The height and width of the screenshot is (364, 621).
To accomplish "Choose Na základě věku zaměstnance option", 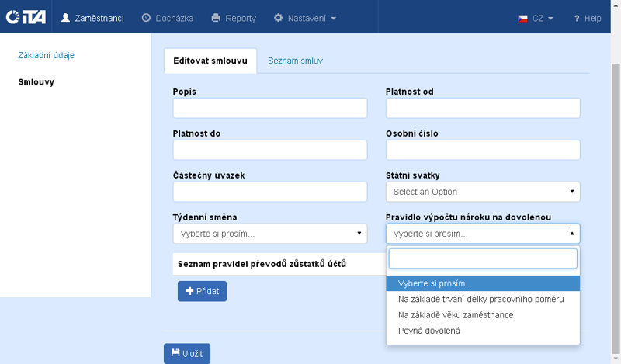I will 455,315.
